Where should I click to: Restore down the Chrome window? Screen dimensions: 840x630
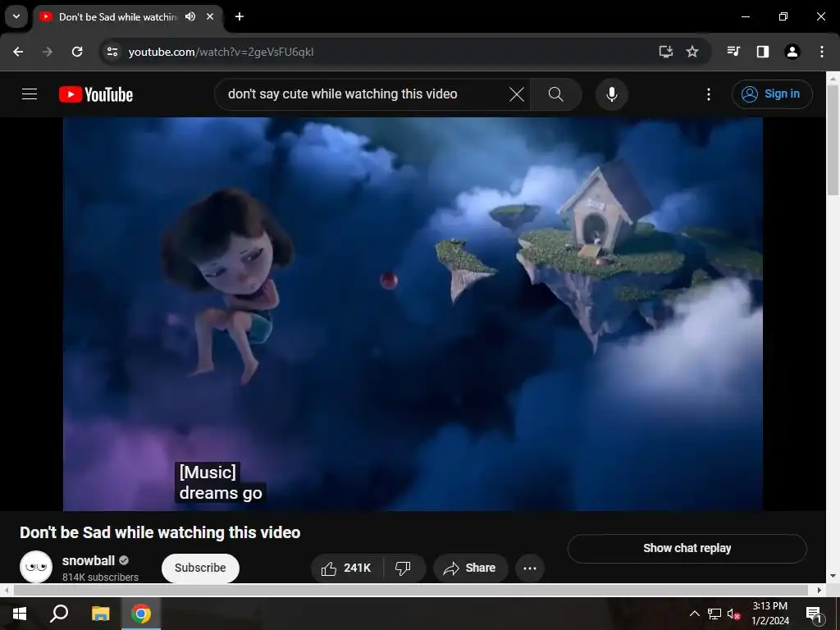[783, 16]
